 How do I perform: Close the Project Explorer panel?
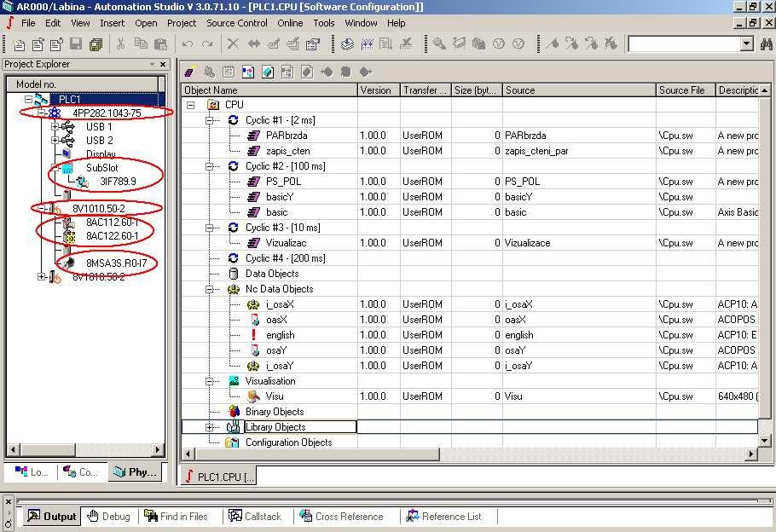(x=163, y=64)
